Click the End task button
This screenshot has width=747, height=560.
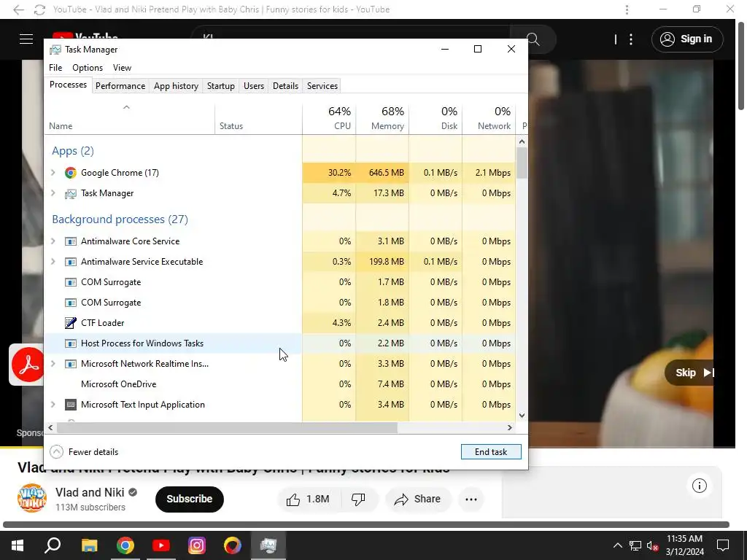[491, 452]
